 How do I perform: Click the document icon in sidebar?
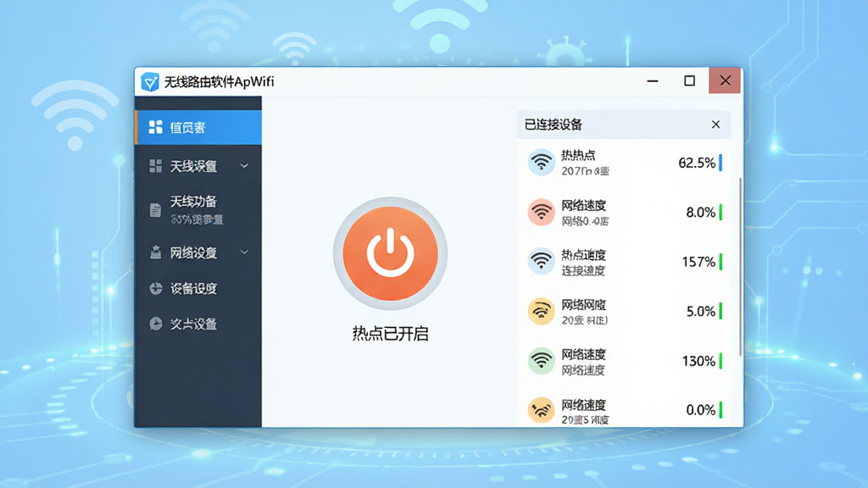[156, 210]
